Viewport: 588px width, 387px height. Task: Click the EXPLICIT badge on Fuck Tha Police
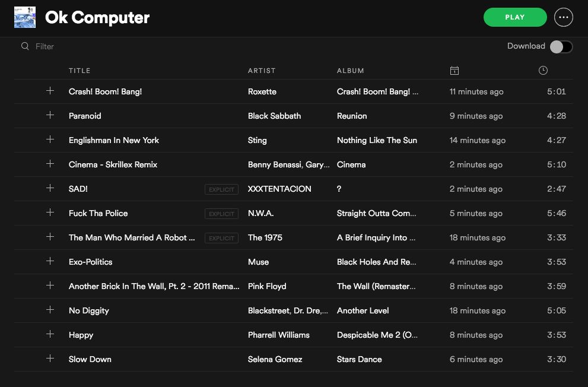tap(221, 214)
